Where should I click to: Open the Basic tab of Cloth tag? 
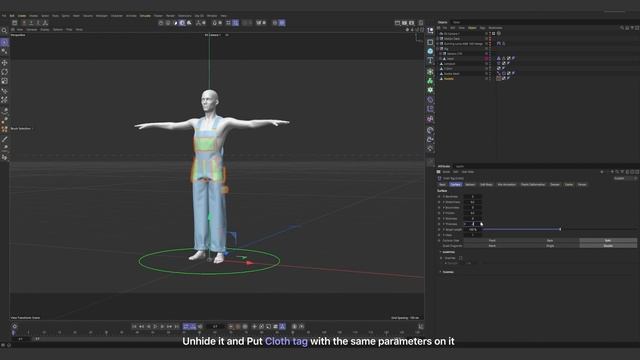point(442,184)
